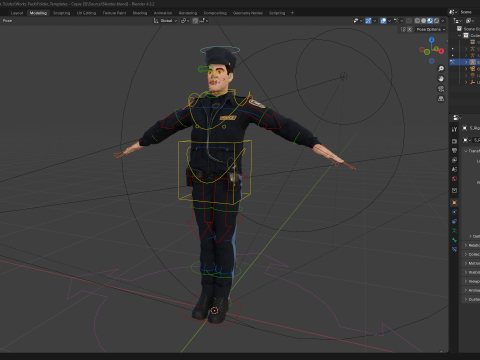The image size is (480, 360).
Task: Open object type visibility popover
Action: [x=357, y=21]
